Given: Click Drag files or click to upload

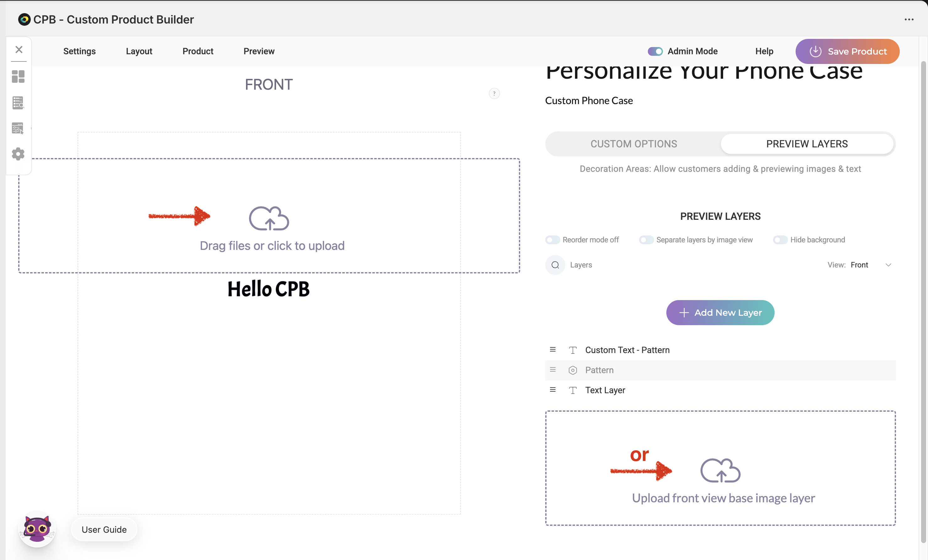Looking at the screenshot, I should [272, 246].
